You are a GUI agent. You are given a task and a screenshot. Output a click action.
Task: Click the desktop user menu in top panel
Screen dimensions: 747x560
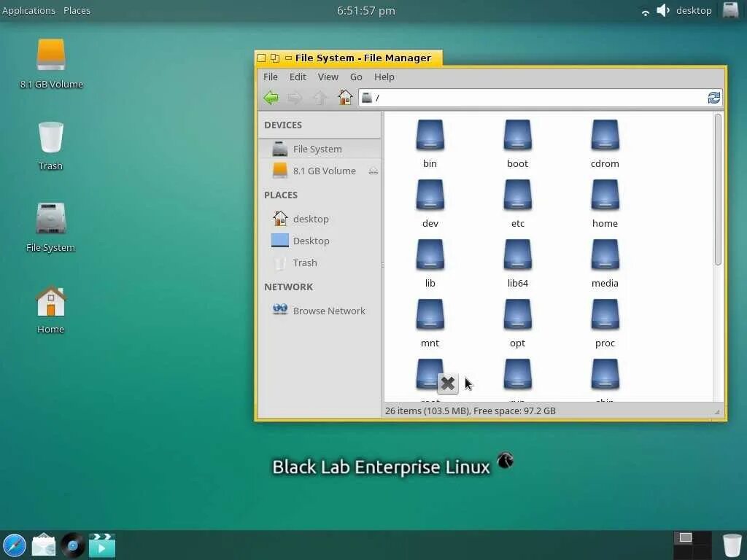click(694, 10)
